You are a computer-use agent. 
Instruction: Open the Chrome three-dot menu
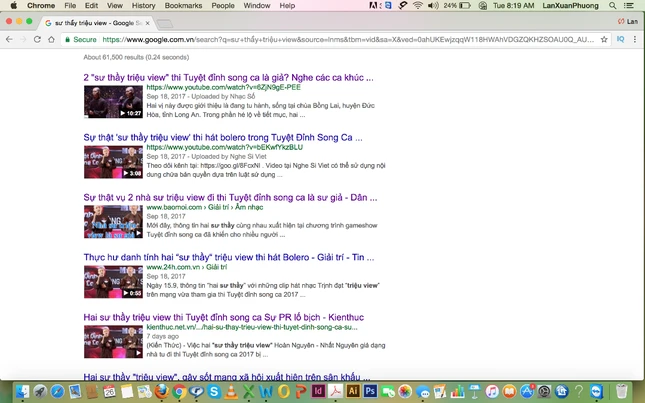[x=635, y=40]
